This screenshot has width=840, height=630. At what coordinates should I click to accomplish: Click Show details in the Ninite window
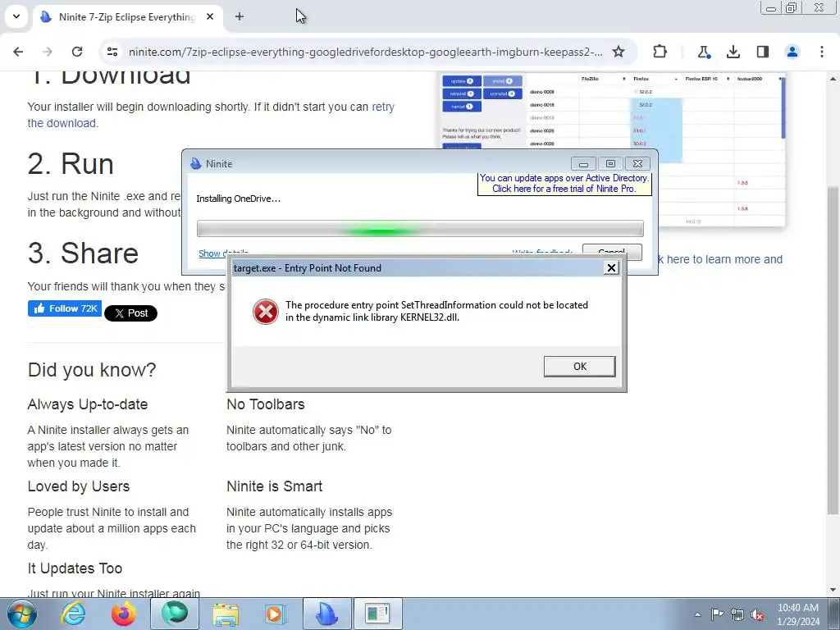pos(223,253)
